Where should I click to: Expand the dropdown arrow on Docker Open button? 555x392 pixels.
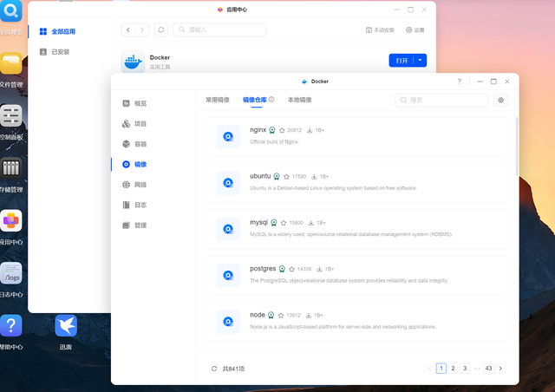(x=420, y=60)
